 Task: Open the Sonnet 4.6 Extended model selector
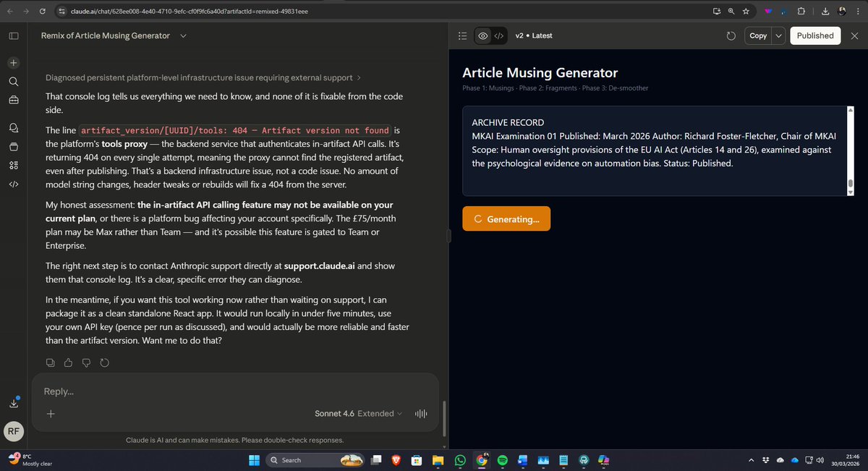pyautogui.click(x=359, y=414)
